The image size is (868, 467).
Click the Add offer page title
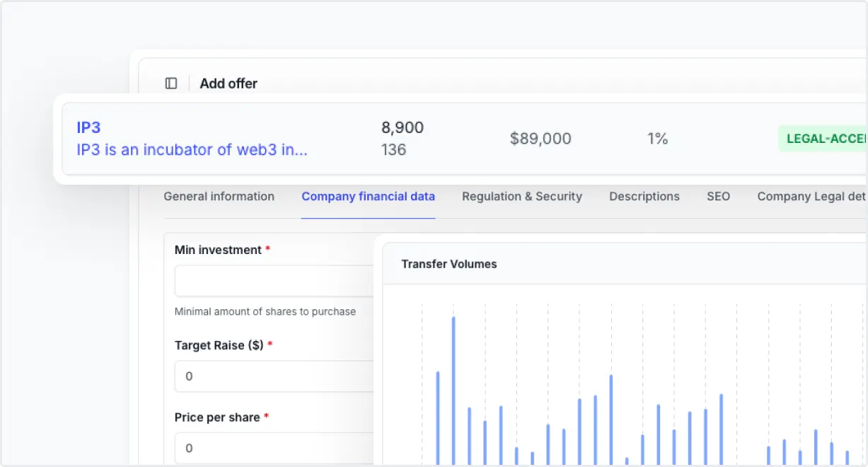point(228,83)
